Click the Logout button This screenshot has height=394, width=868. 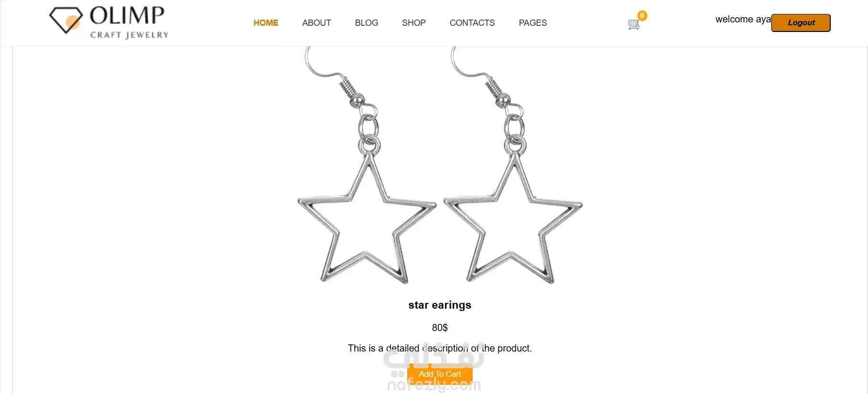[801, 23]
